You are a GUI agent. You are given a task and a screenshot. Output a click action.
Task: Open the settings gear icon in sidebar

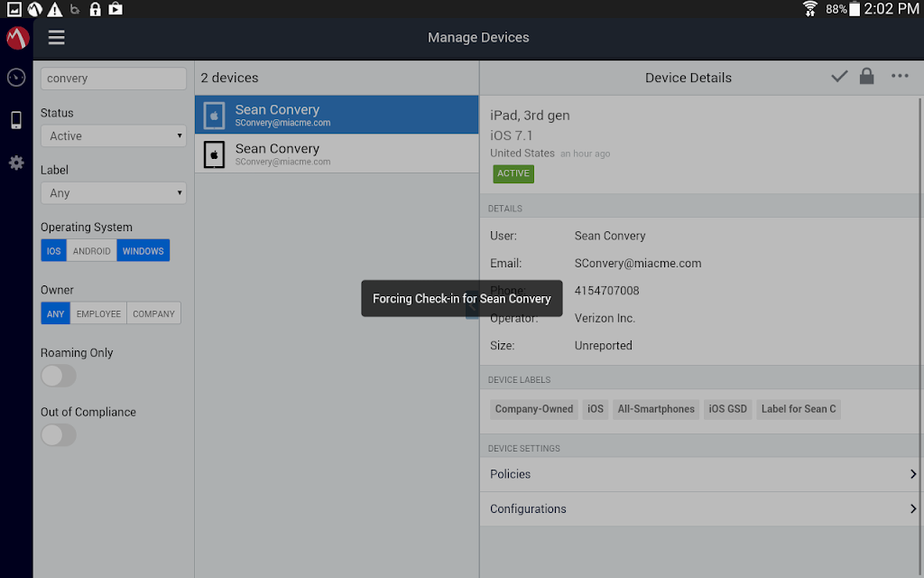(x=16, y=163)
